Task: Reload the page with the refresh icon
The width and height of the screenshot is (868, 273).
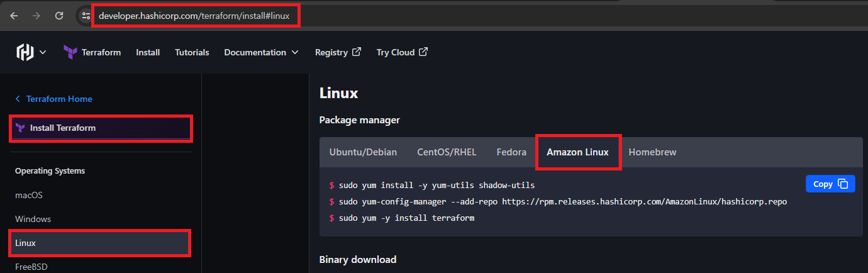Action: pos(59,16)
